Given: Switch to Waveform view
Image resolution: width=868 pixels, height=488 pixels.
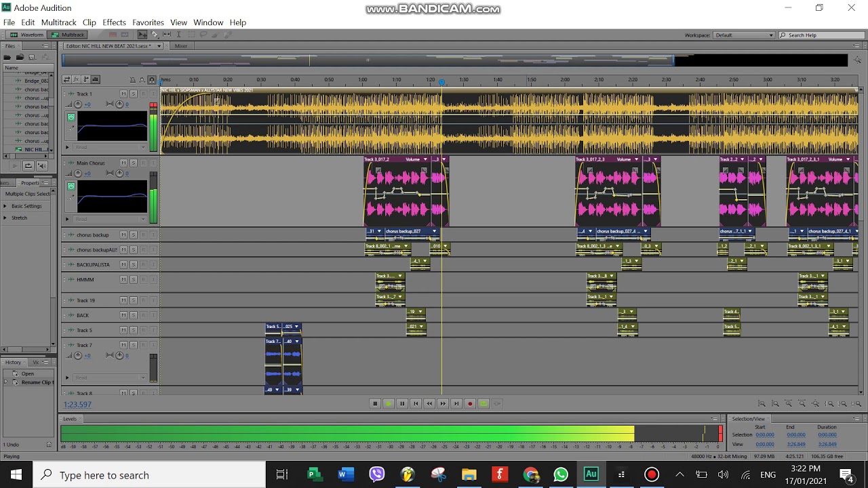Looking at the screenshot, I should point(28,35).
